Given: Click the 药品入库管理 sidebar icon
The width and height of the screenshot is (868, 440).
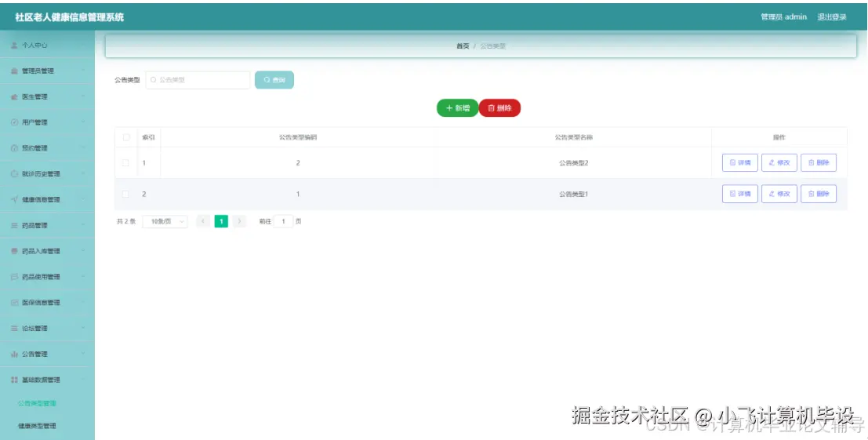Looking at the screenshot, I should click(14, 251).
